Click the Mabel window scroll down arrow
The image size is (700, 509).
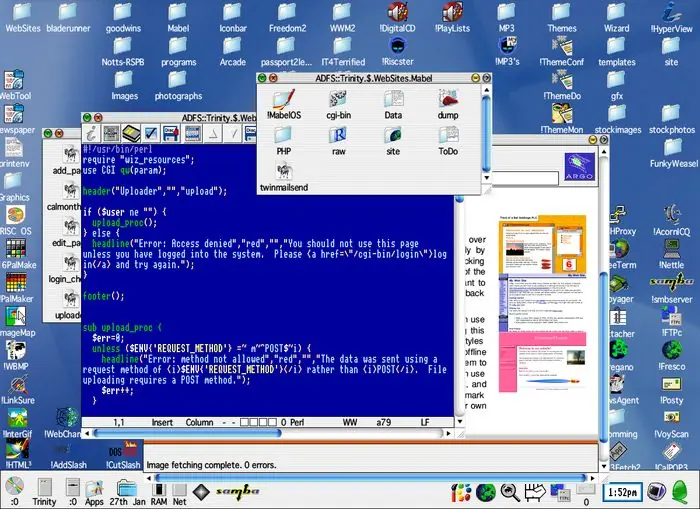pos(487,177)
